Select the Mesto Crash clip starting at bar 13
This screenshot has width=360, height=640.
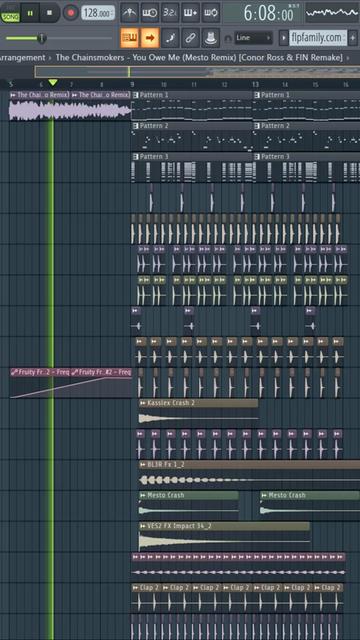(310, 506)
